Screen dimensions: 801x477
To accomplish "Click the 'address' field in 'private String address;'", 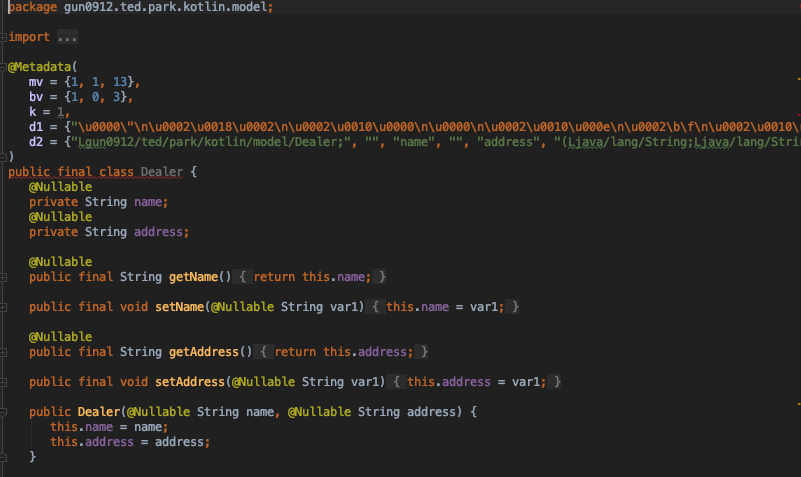I will point(158,232).
